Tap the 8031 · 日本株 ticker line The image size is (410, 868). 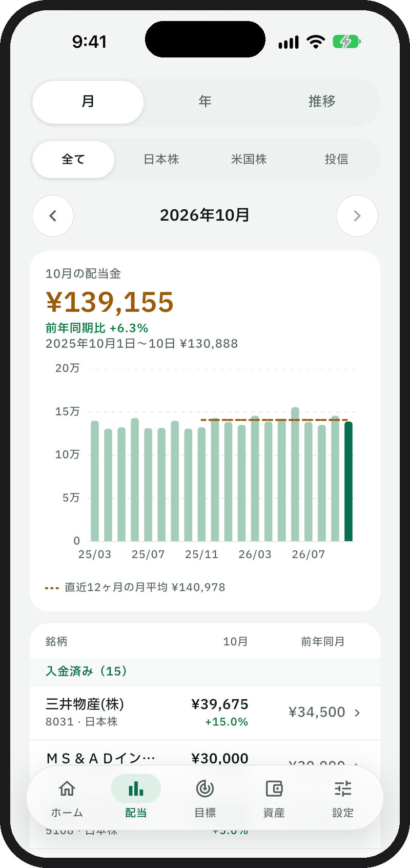(81, 722)
